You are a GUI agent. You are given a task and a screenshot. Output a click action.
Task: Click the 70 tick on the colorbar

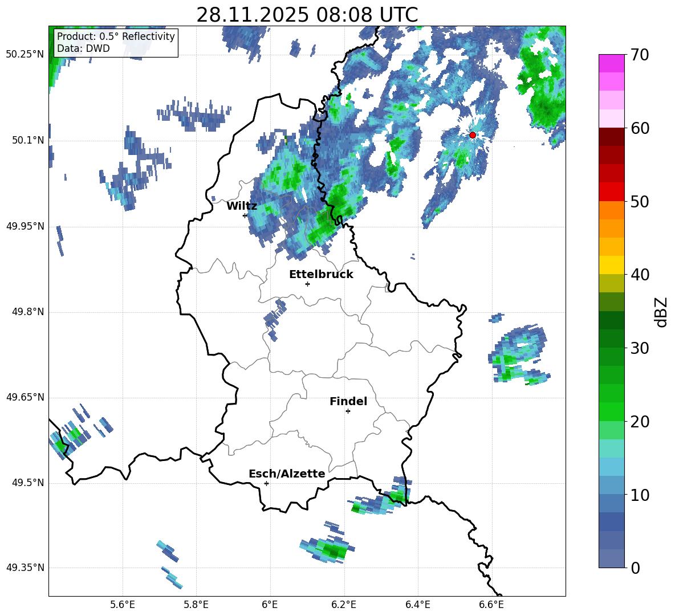(x=640, y=55)
